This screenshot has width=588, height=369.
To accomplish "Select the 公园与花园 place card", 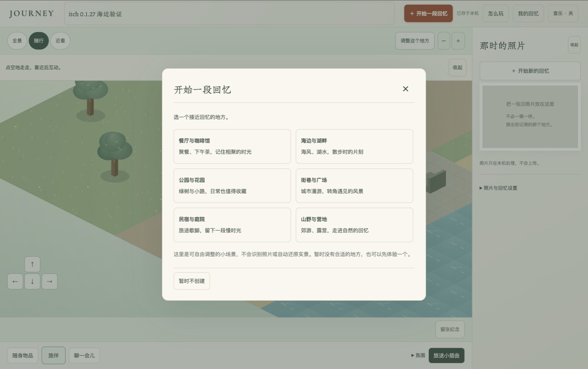I will click(232, 185).
